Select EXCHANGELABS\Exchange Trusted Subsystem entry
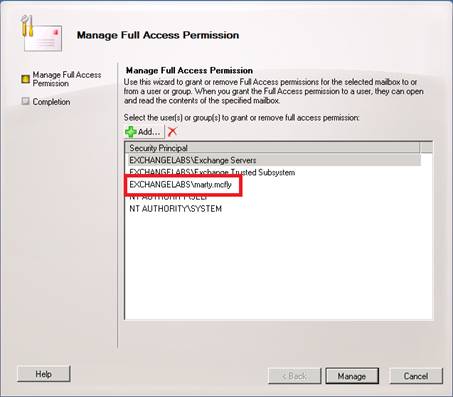The width and height of the screenshot is (453, 397). pos(212,172)
